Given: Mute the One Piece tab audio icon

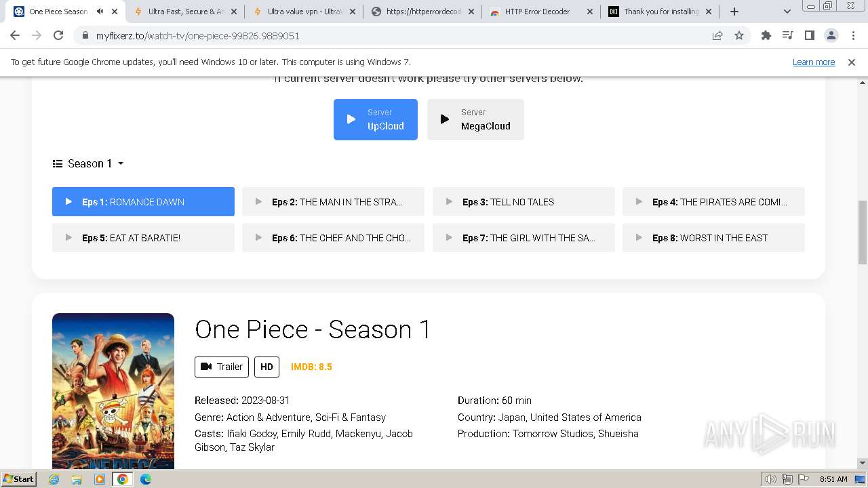Looking at the screenshot, I should [100, 12].
